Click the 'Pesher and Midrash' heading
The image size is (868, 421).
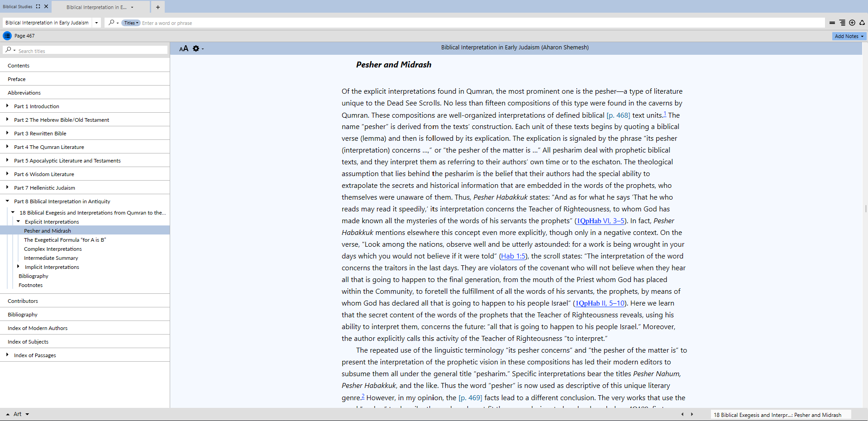click(x=394, y=65)
